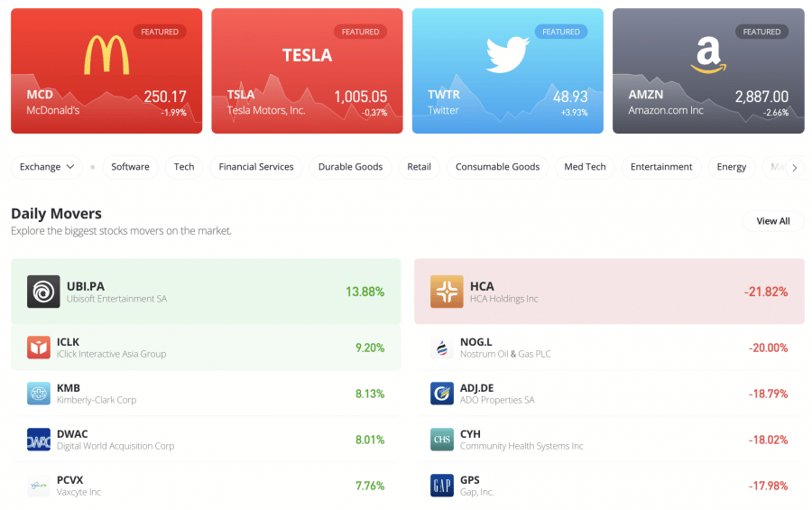Click the Community Health Systems logo
This screenshot has width=812, height=510.
point(442,440)
